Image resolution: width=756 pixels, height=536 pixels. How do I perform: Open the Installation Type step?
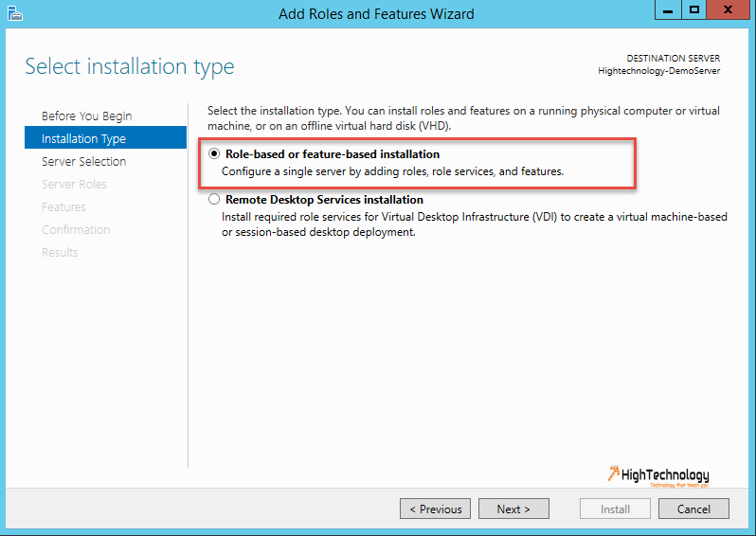[105, 138]
